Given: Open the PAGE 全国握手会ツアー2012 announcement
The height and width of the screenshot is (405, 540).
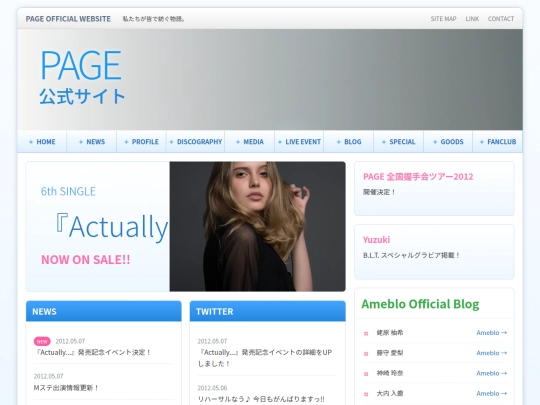Looking at the screenshot, I should click(418, 176).
